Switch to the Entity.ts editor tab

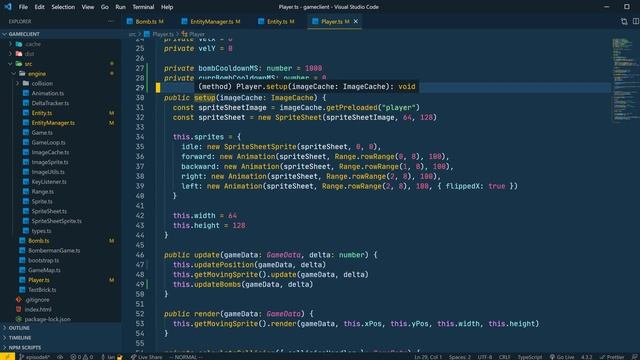(277, 22)
